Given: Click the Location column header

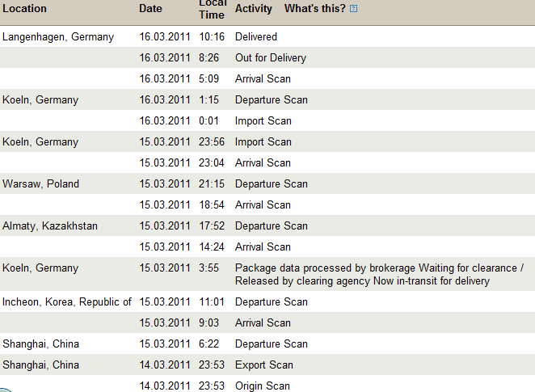Looking at the screenshot, I should point(24,9).
